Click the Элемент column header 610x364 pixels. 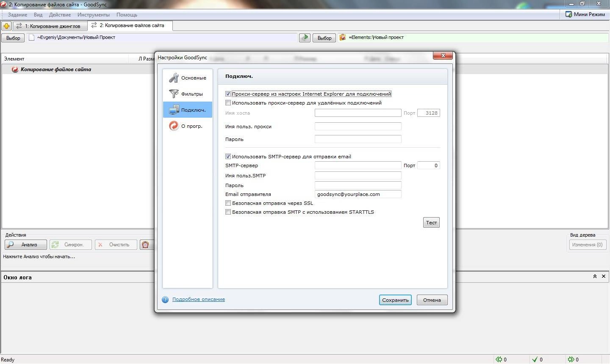(65, 59)
